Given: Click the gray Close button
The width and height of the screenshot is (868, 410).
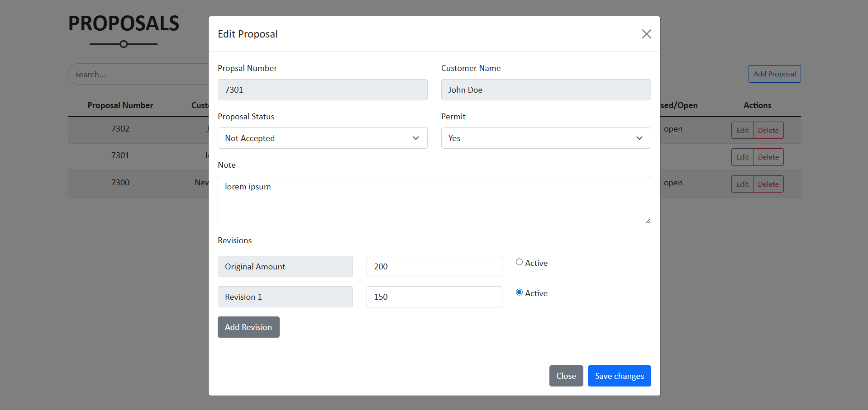Looking at the screenshot, I should [x=566, y=376].
